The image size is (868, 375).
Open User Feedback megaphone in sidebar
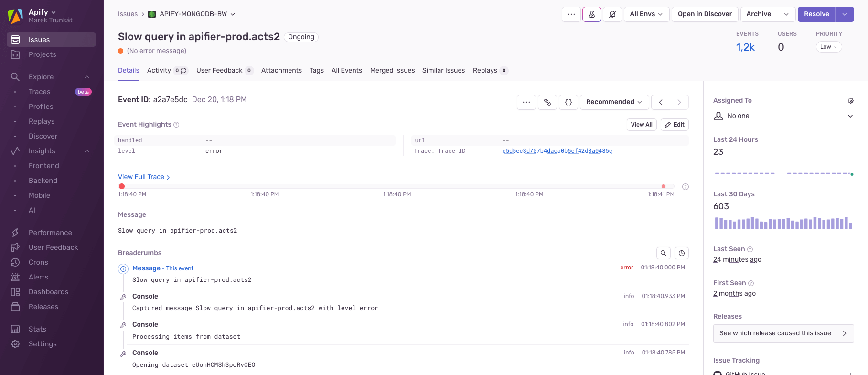pyautogui.click(x=15, y=247)
